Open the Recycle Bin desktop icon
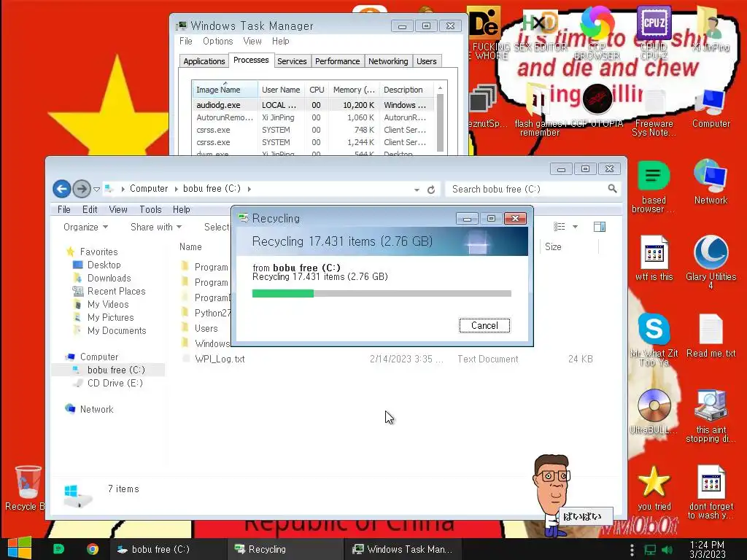 pyautogui.click(x=27, y=488)
